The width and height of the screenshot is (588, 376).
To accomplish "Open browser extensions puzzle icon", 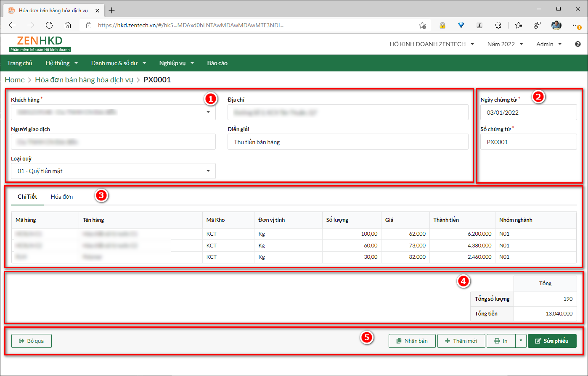I will (x=498, y=25).
